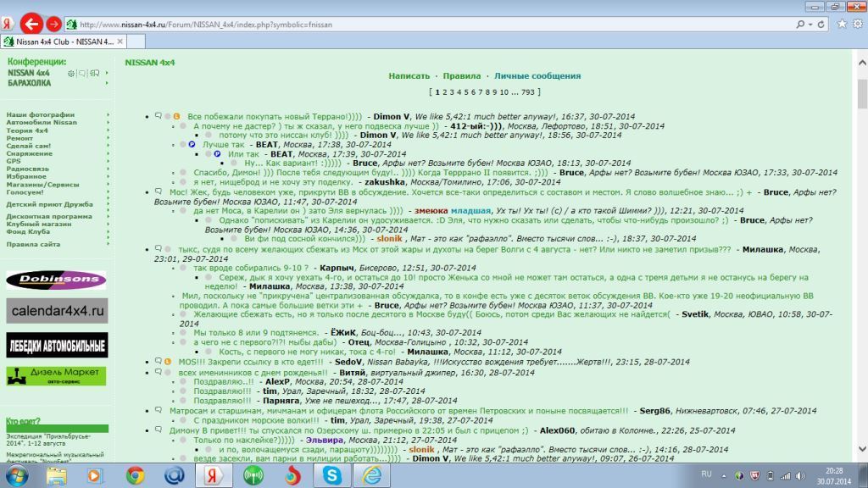Click the thread bubble icon of 'Матросам и старшинам' topic

(x=159, y=411)
